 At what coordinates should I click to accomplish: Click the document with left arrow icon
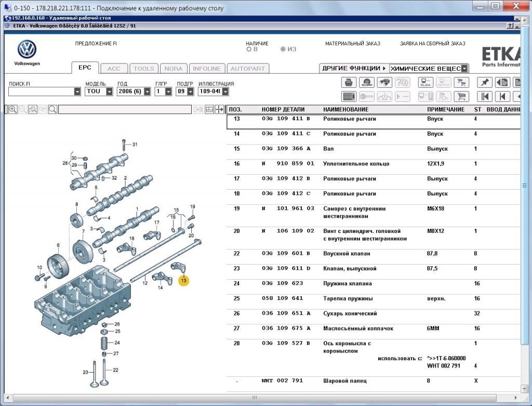click(x=502, y=83)
